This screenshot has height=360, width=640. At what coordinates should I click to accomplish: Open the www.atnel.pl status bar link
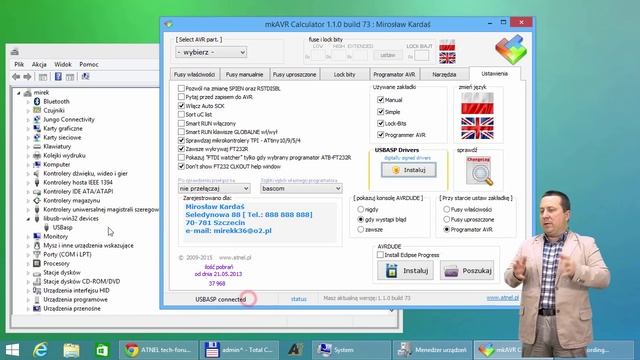coord(503,298)
